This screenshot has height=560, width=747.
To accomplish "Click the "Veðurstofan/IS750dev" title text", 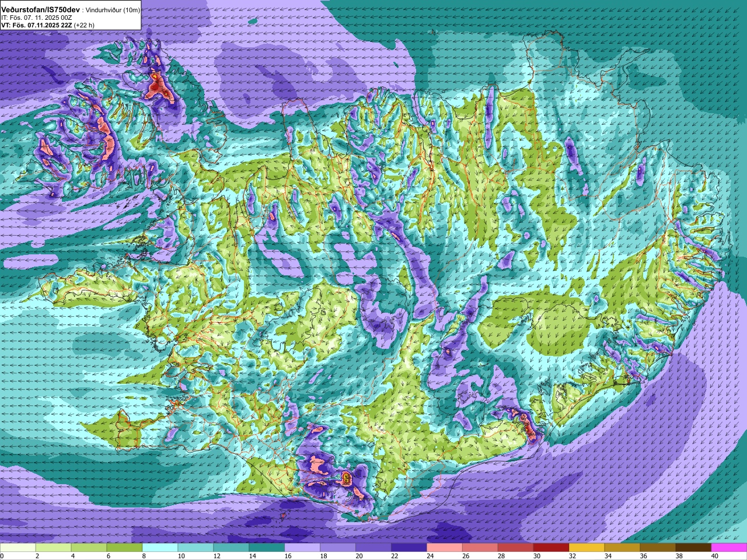I will pos(41,10).
